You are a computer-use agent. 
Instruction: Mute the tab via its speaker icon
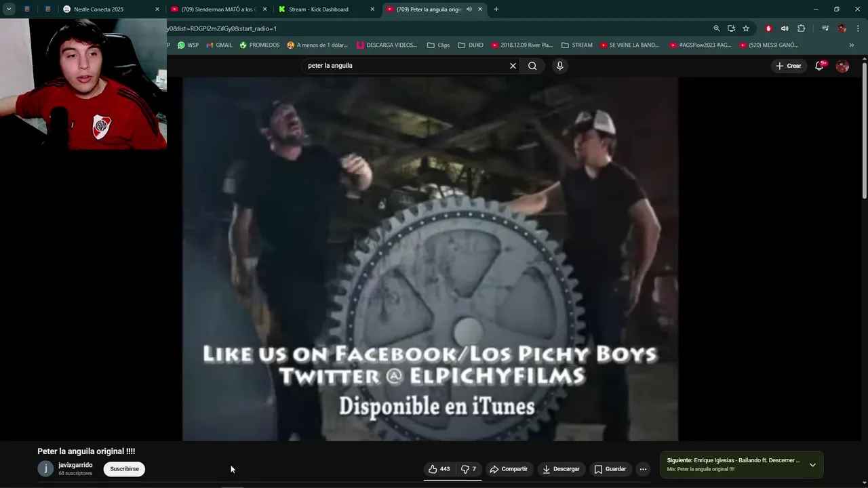(469, 9)
